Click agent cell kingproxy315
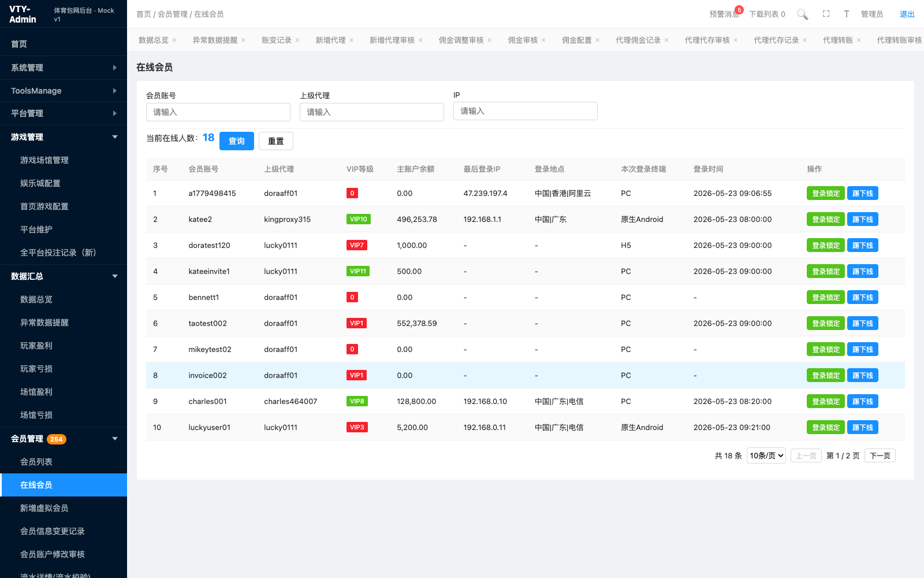This screenshot has height=578, width=924. pyautogui.click(x=287, y=219)
